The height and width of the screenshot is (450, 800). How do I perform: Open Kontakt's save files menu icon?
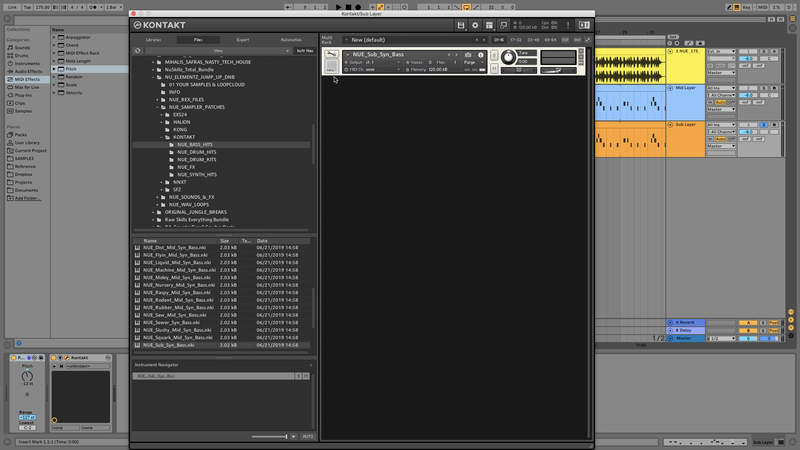[461, 25]
